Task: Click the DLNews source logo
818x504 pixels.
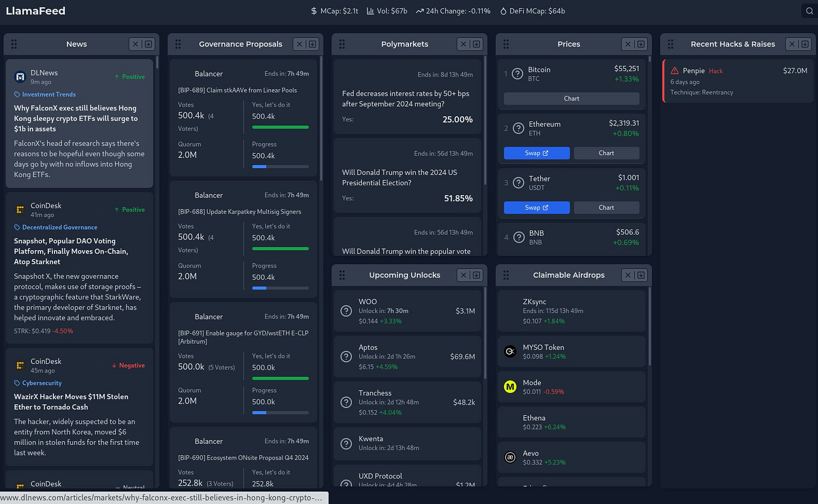Action: point(20,77)
